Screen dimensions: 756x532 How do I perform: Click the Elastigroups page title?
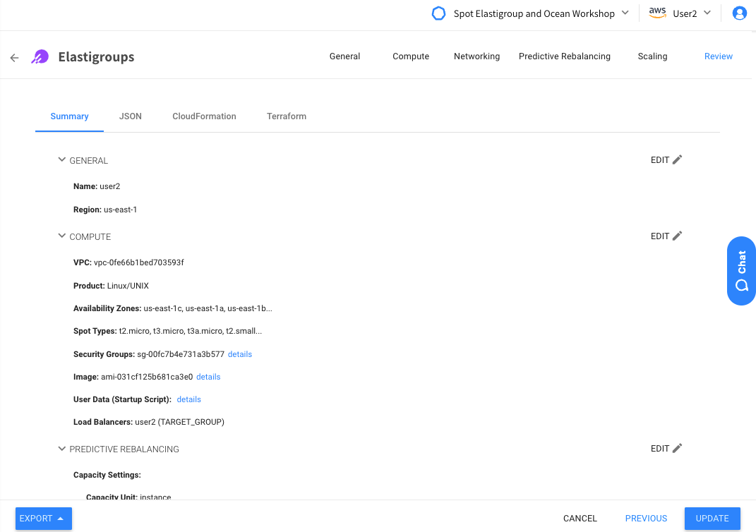click(x=97, y=57)
